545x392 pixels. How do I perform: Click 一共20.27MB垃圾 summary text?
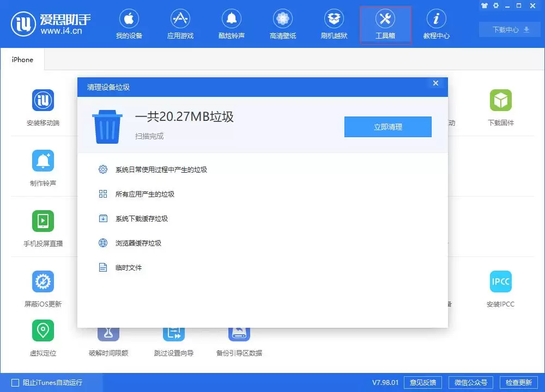184,117
